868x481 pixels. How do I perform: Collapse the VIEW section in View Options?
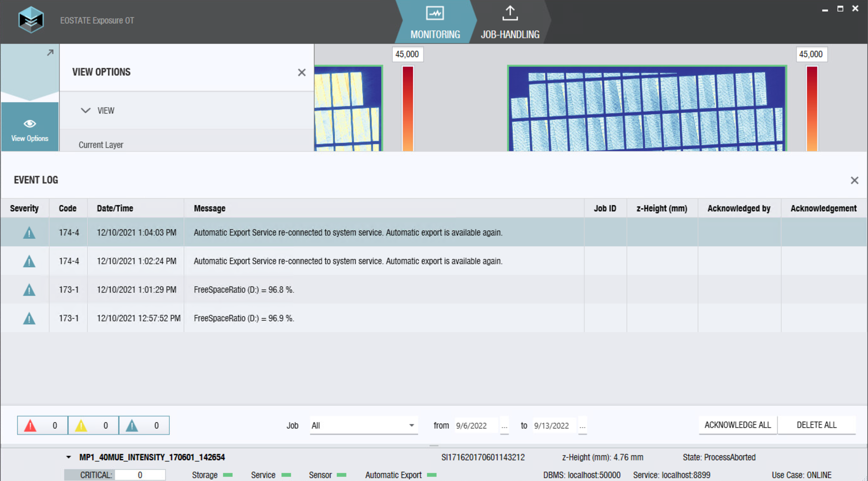point(86,111)
